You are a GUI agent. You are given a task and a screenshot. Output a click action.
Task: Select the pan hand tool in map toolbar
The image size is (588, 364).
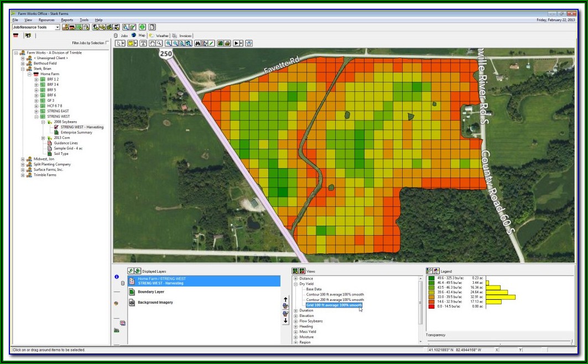tap(151, 43)
